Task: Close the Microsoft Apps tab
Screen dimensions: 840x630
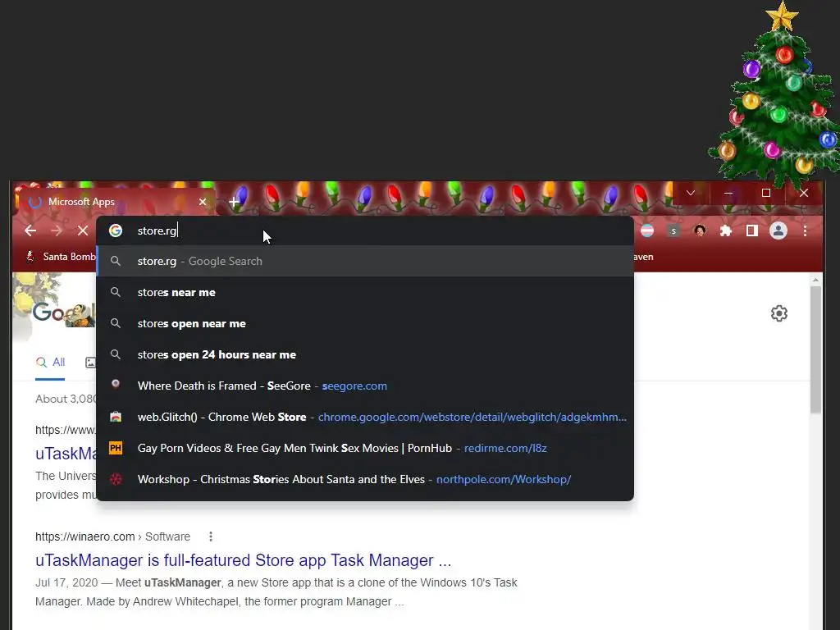Action: coord(203,202)
